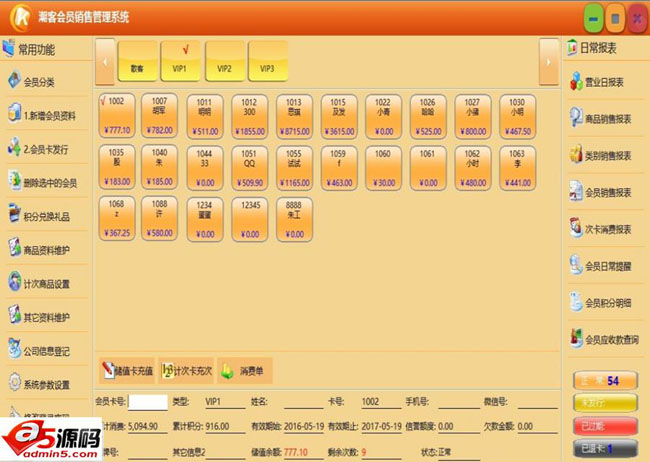Select member card 1060 with ¥30.00
The height and width of the screenshot is (462, 650).
point(383,168)
